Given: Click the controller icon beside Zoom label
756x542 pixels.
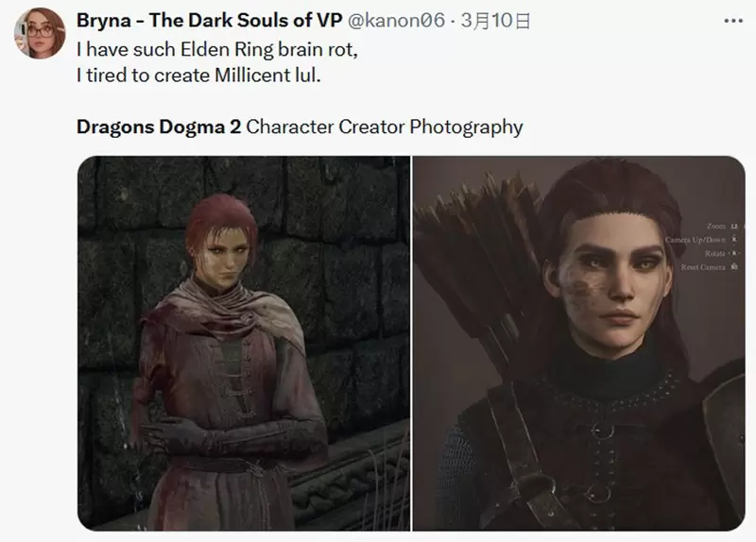Looking at the screenshot, I should click(734, 226).
